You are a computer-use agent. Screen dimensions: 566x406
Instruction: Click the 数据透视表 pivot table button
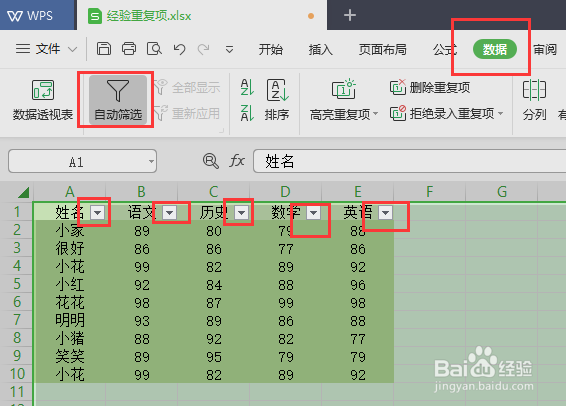tap(43, 100)
